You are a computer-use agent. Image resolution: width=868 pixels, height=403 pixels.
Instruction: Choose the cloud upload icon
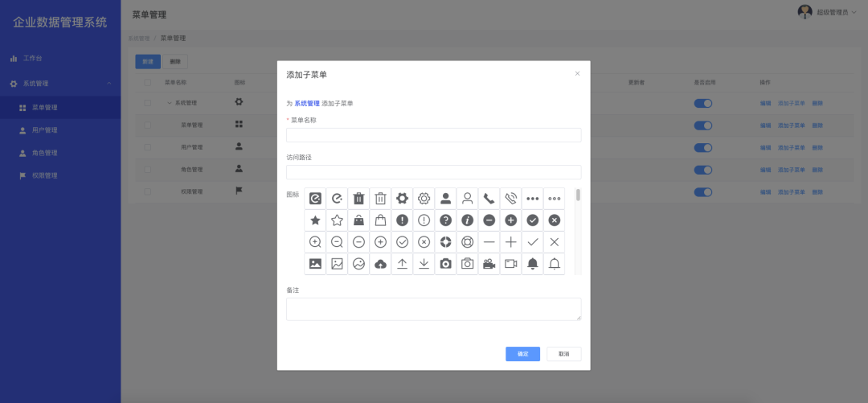[x=380, y=264]
